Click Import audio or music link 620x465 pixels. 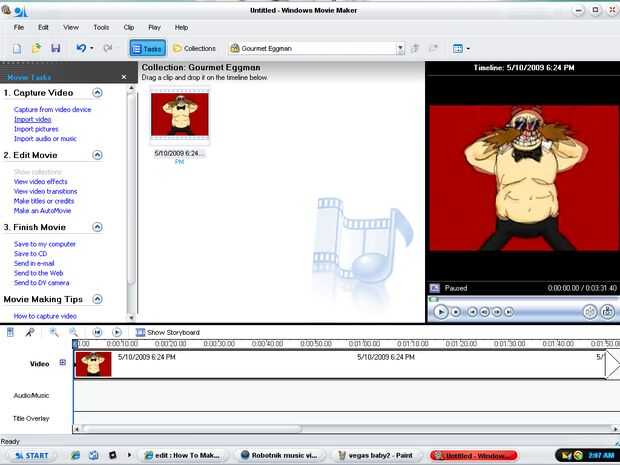[45, 139]
